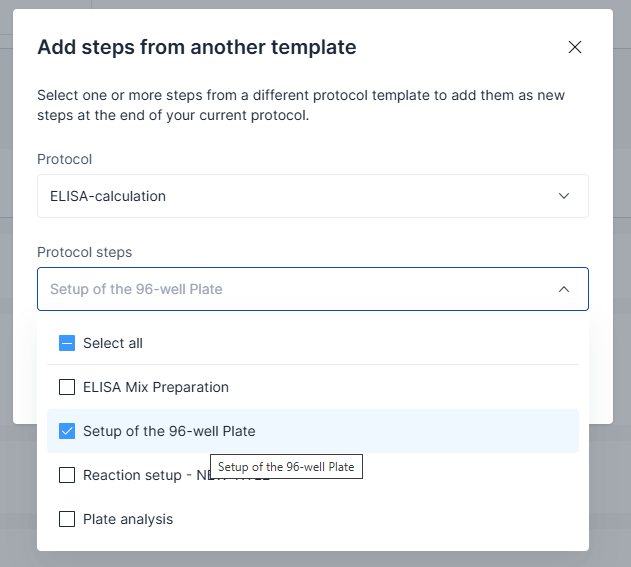
Task: Collapse the Protocol steps list chevron
Action: click(x=564, y=289)
